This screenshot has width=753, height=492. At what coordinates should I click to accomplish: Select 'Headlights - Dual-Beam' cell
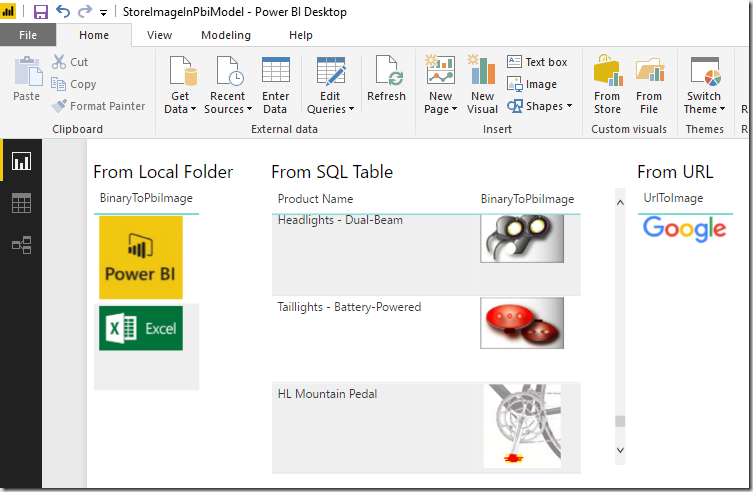(x=373, y=254)
